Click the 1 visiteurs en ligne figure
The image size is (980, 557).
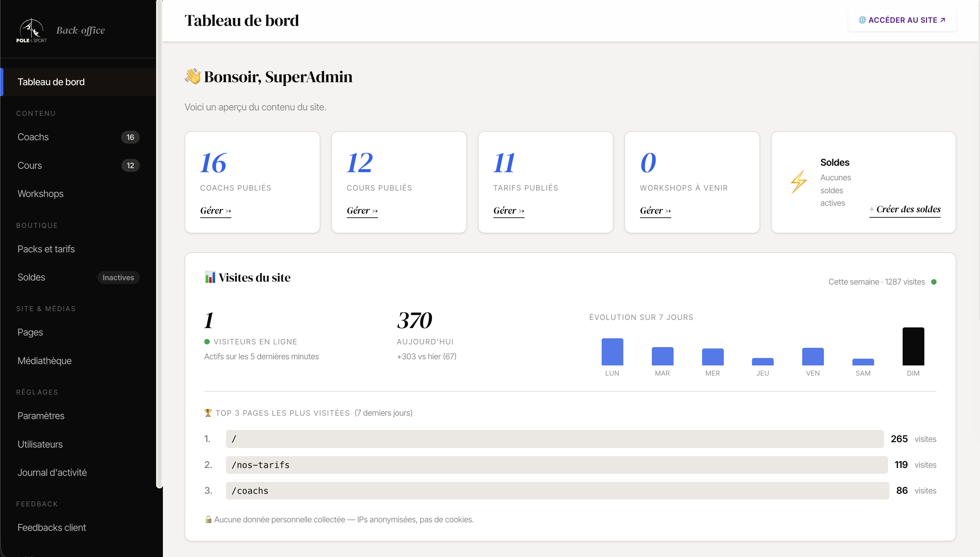tap(209, 321)
